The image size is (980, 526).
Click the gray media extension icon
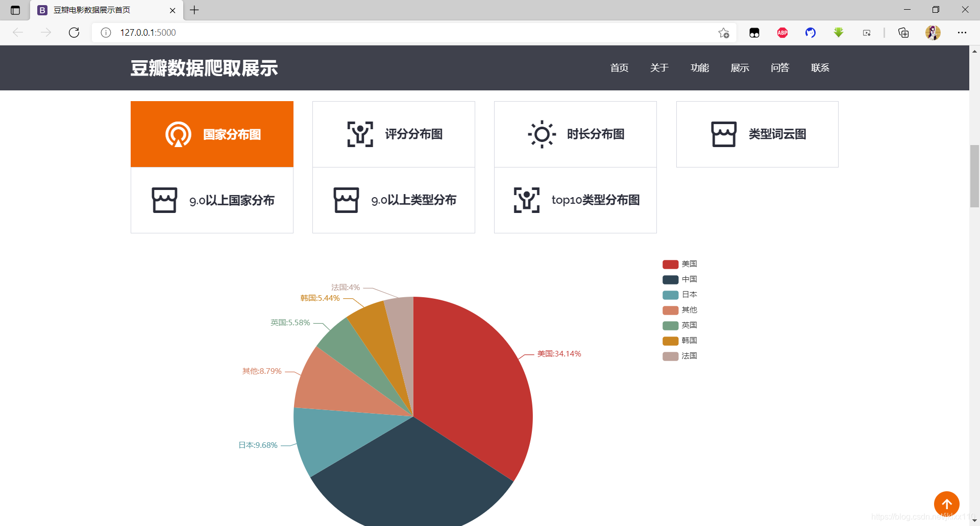click(867, 33)
